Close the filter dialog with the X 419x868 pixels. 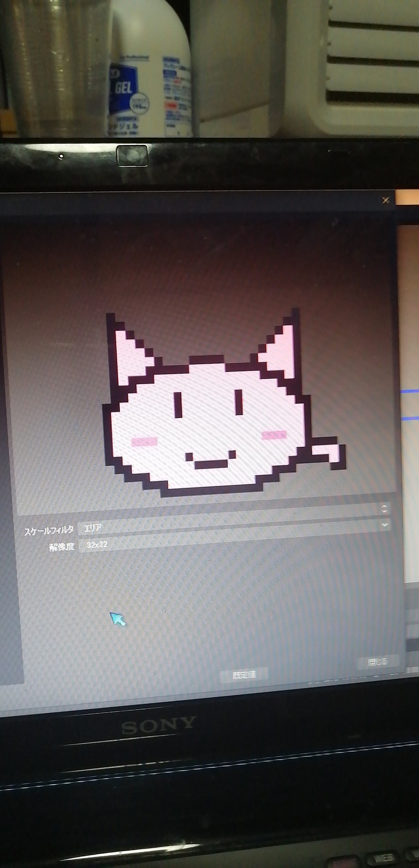click(386, 200)
